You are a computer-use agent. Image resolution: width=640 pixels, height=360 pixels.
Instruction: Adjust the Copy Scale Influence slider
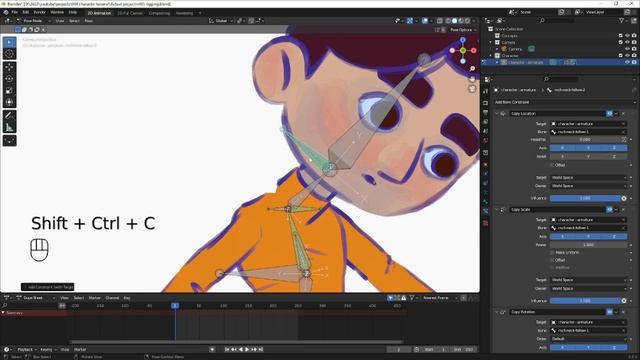[584, 301]
